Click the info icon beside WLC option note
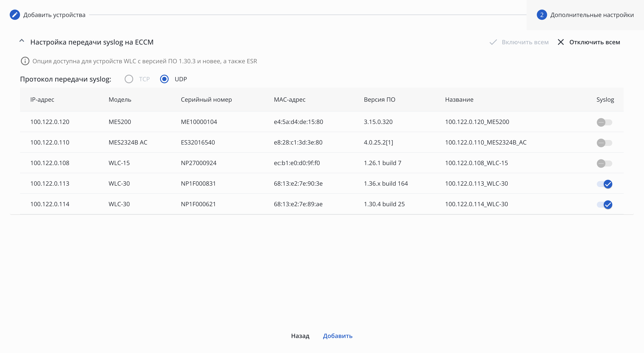Image resolution: width=644 pixels, height=353 pixels. pyautogui.click(x=25, y=61)
